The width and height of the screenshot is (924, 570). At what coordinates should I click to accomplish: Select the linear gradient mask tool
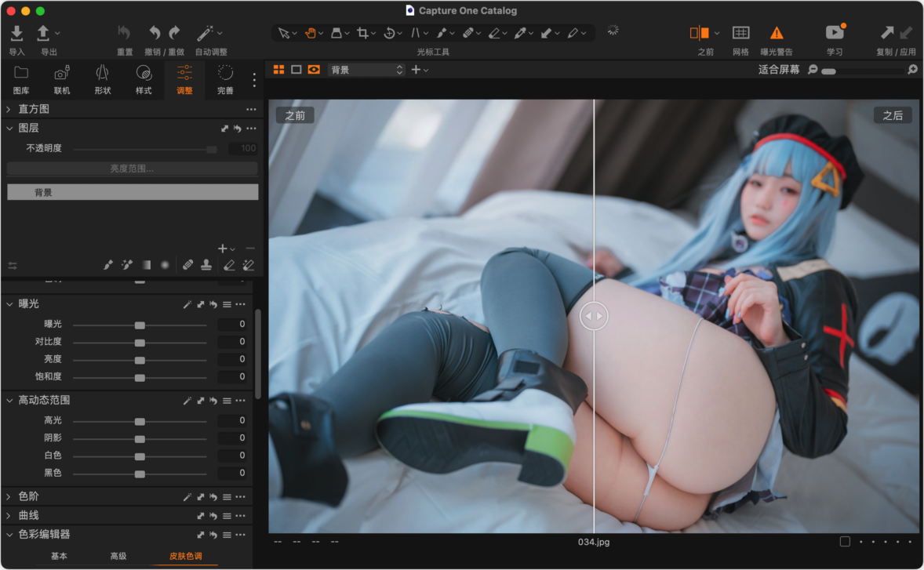[x=146, y=266]
